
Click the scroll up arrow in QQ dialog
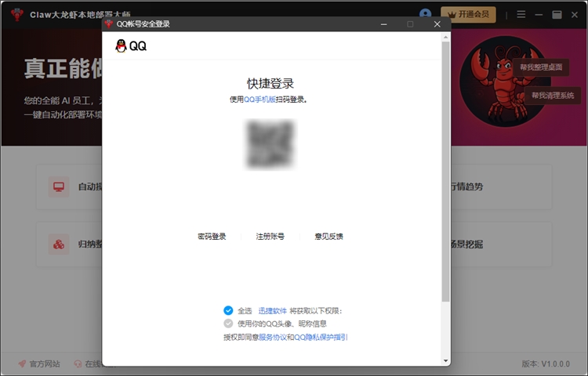point(445,37)
